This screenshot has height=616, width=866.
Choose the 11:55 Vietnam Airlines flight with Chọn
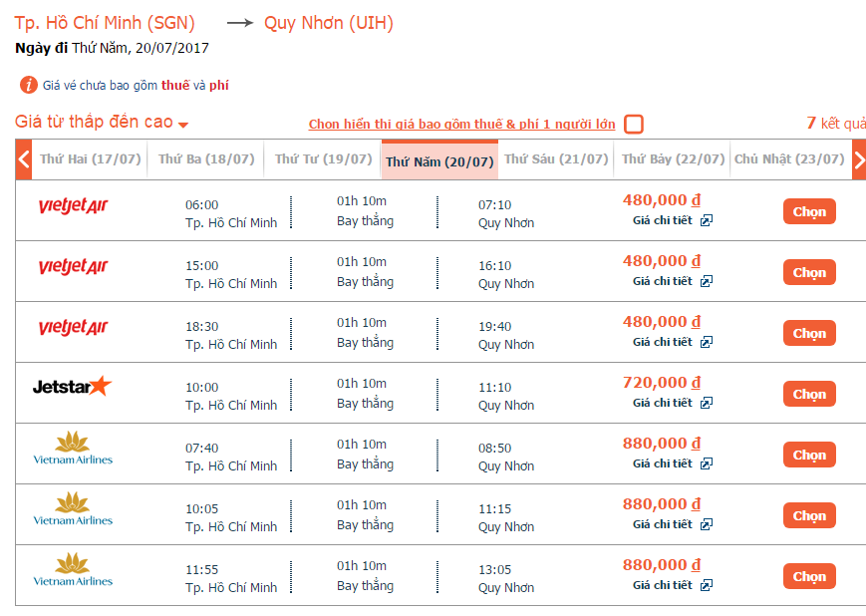(809, 576)
